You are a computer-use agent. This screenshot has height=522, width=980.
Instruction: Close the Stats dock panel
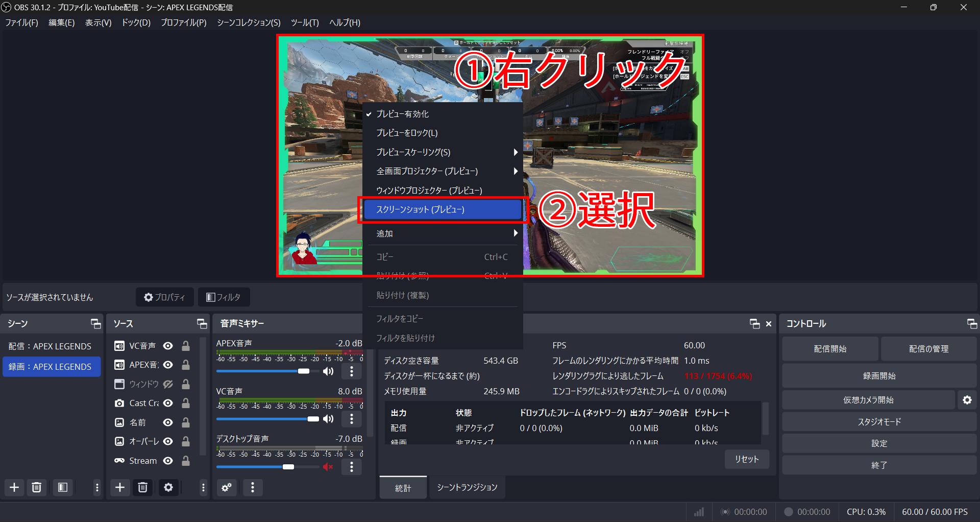coord(769,323)
